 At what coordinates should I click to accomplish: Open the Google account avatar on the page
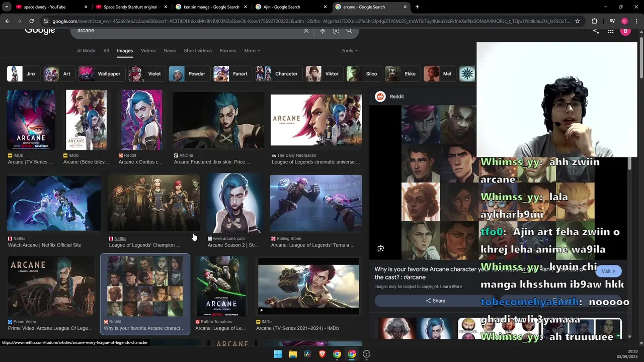pyautogui.click(x=625, y=31)
